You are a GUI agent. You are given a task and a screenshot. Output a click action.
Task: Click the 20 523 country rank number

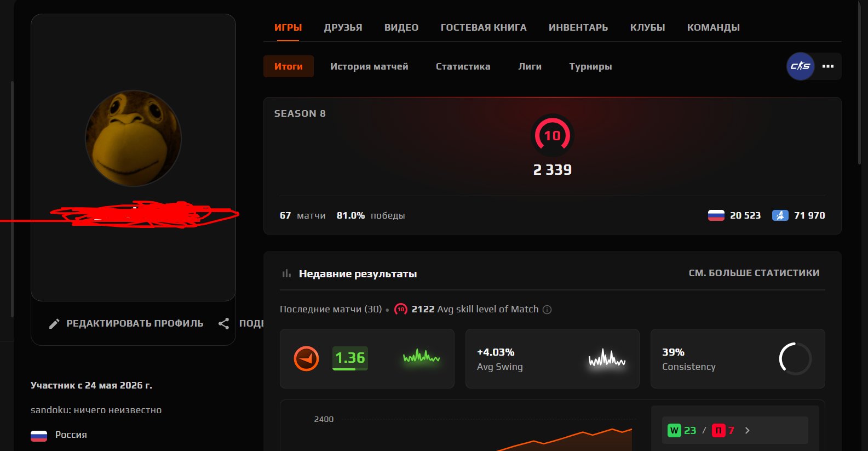click(745, 215)
